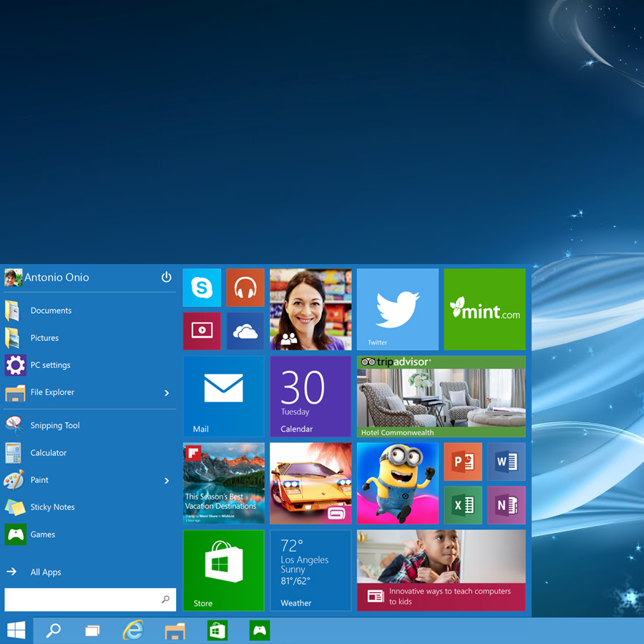644x644 pixels.
Task: Open the Twitter tile
Action: pos(397,309)
